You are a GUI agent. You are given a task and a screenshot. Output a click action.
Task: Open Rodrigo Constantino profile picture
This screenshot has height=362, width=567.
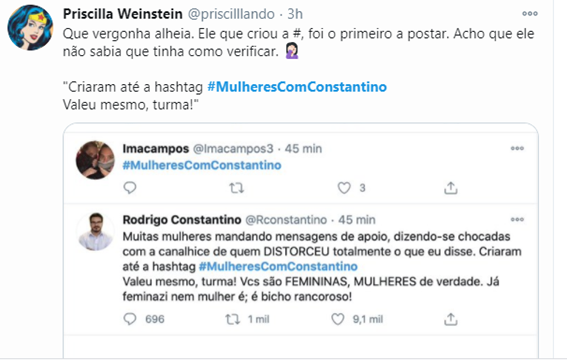(x=95, y=231)
